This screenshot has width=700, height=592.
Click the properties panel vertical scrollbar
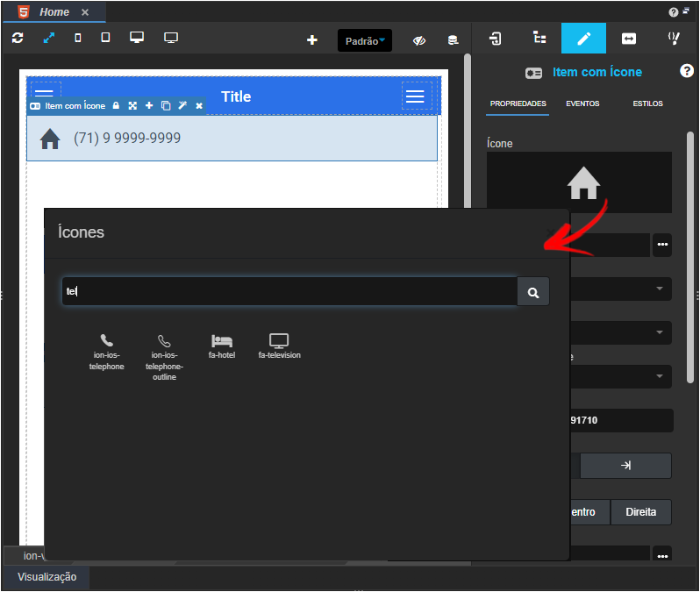(690, 258)
